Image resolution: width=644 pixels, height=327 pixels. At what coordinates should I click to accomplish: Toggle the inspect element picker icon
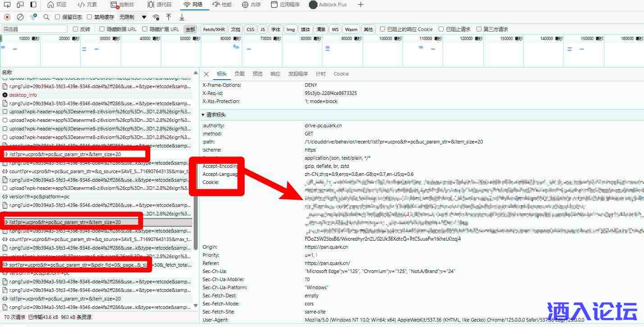7,4
